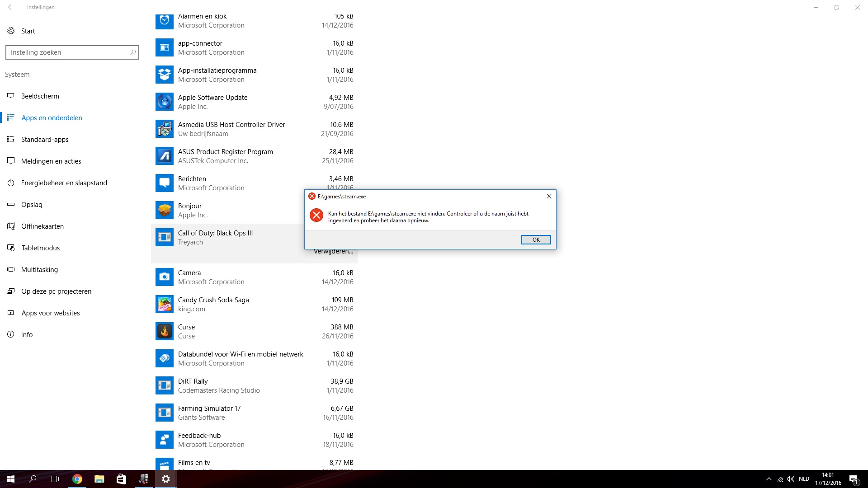This screenshot has width=868, height=488.
Task: Click OK in the steam.exe error dialog
Action: [536, 239]
